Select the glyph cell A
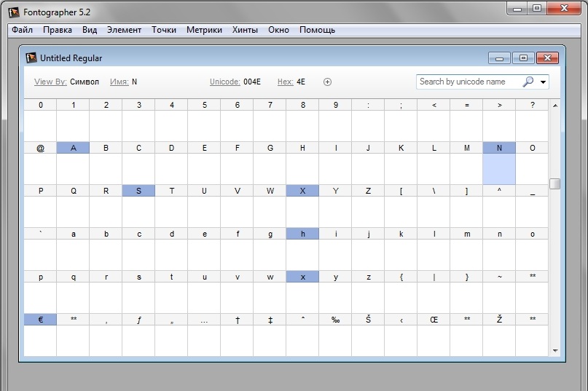This screenshot has width=588, height=391. [73, 163]
